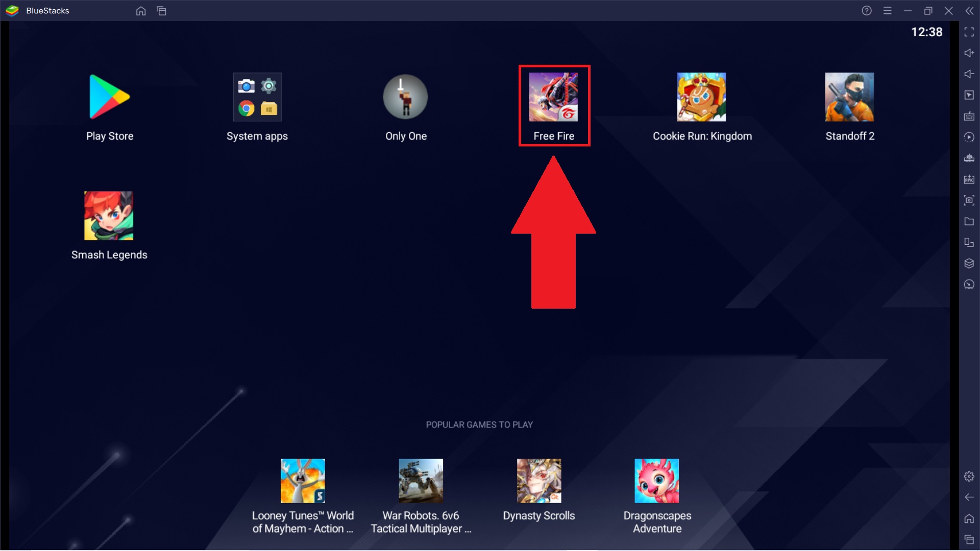Click the BlueStacks settings gear icon

pos(969,477)
